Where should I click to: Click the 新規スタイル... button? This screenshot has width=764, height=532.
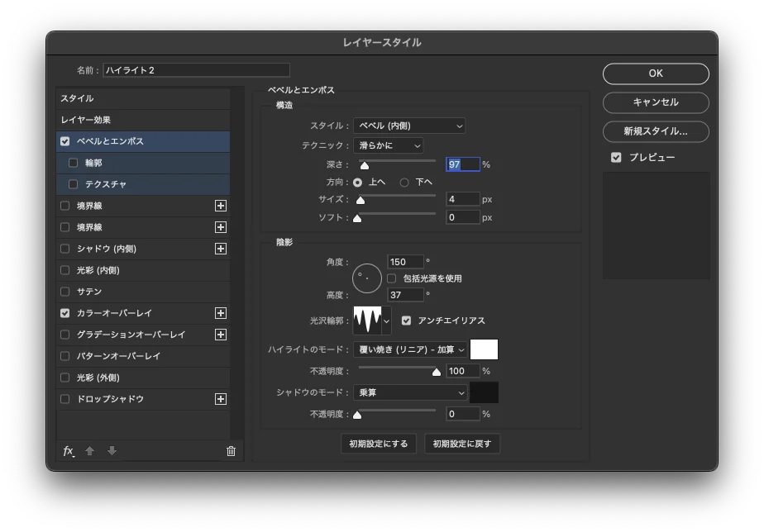pyautogui.click(x=656, y=131)
